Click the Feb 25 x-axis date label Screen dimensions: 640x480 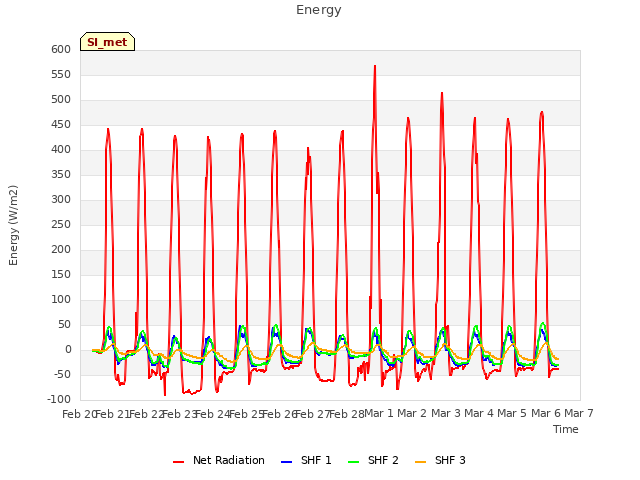click(x=246, y=414)
